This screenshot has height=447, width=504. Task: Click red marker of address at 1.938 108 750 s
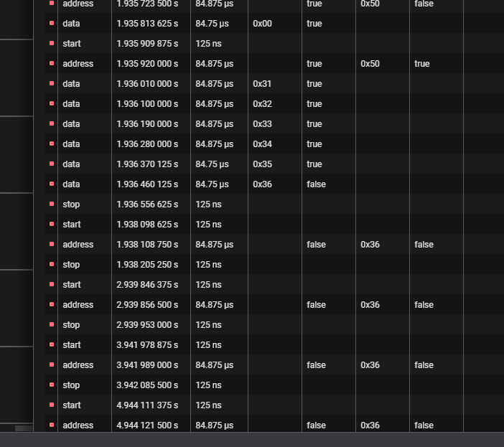click(52, 245)
